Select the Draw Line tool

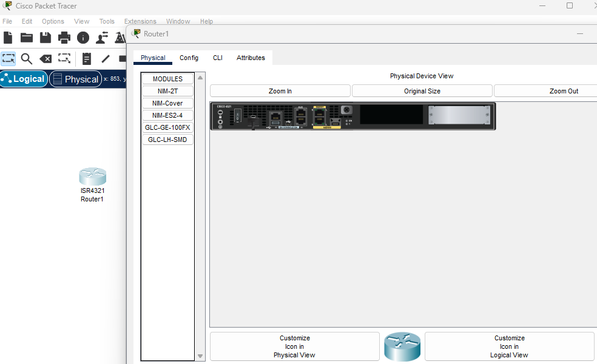(x=106, y=59)
